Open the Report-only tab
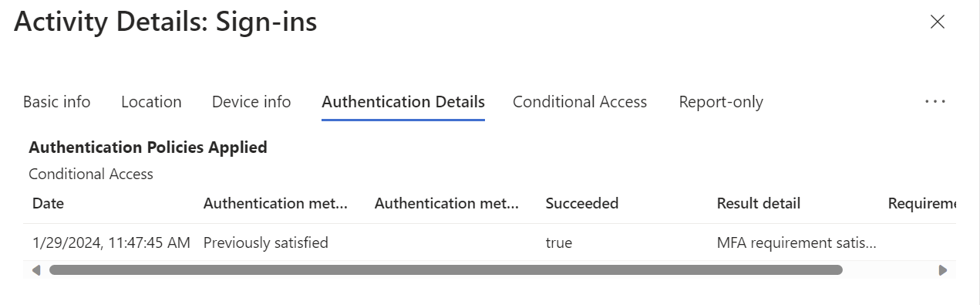The height and width of the screenshot is (305, 980). point(721,102)
